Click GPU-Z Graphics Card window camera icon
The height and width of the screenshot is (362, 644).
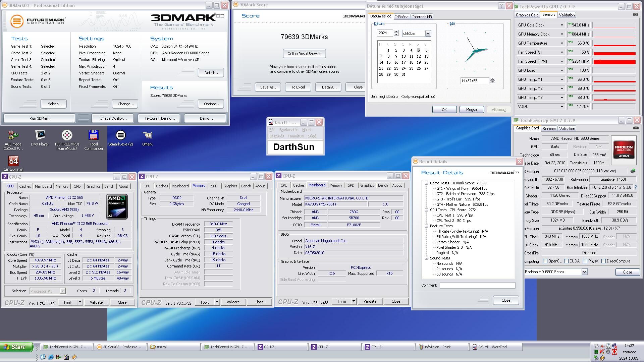coord(635,128)
